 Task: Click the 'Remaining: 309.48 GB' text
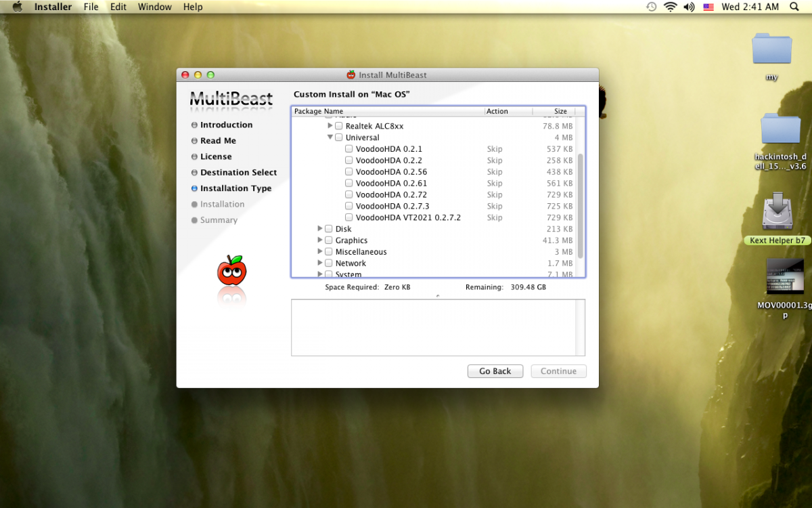click(505, 287)
